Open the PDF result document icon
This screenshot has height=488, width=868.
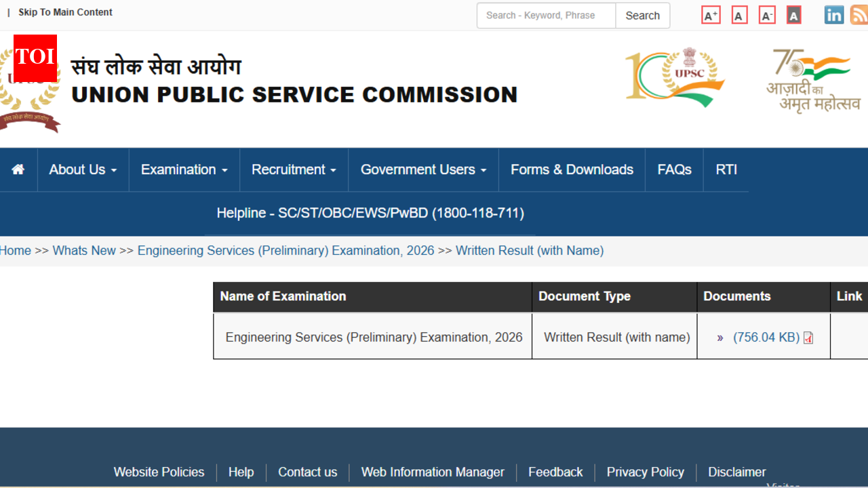tap(808, 337)
